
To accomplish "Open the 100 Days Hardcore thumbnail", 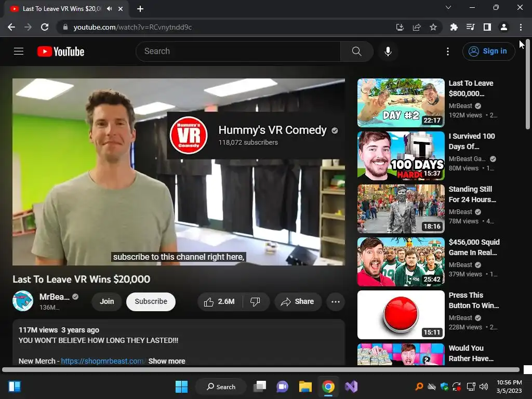I will pos(401,156).
